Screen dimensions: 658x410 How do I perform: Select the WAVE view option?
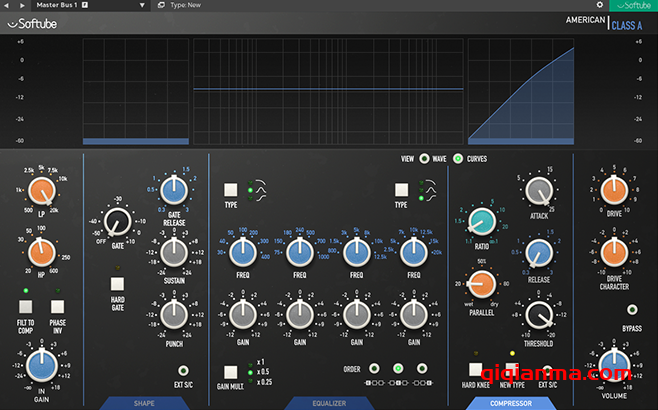click(x=425, y=158)
